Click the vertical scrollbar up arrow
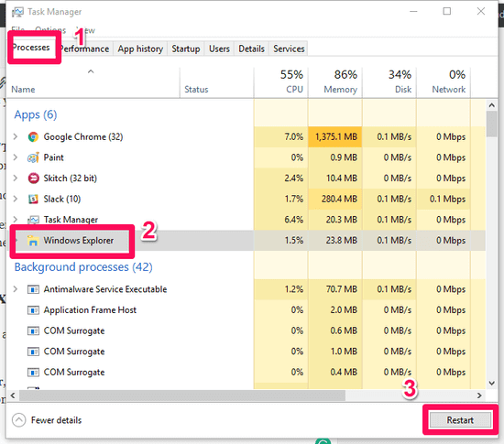 pyautogui.click(x=491, y=105)
